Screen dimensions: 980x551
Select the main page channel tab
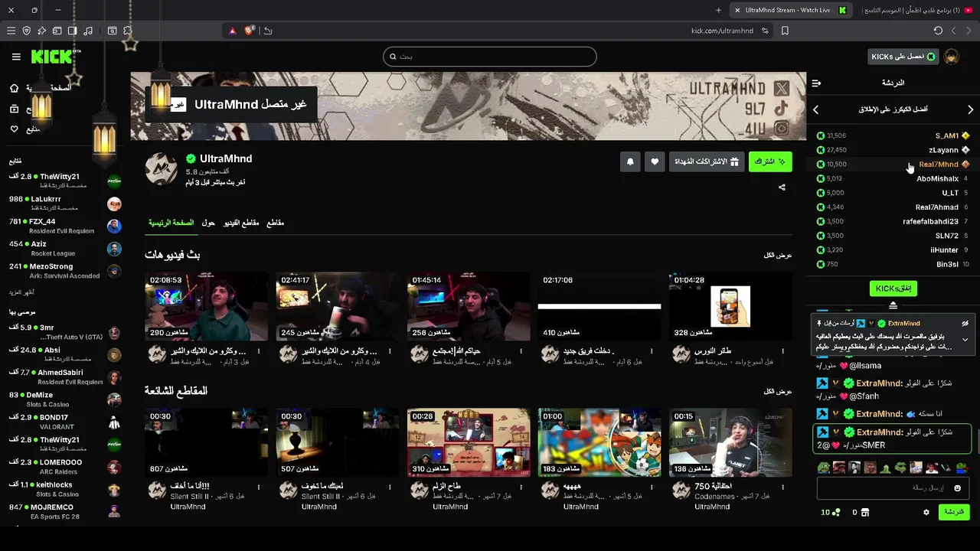coord(171,223)
